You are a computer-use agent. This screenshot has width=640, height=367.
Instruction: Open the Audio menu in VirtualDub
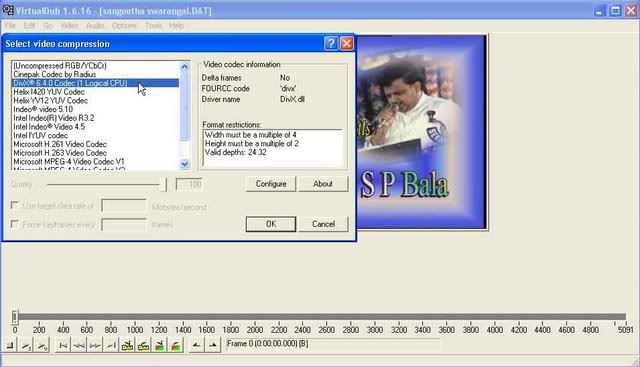pyautogui.click(x=95, y=25)
